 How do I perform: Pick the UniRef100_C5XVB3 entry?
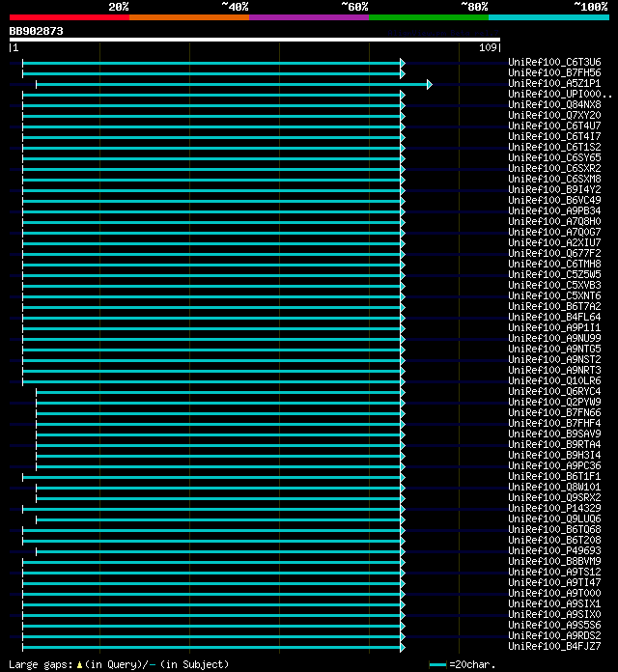point(554,285)
